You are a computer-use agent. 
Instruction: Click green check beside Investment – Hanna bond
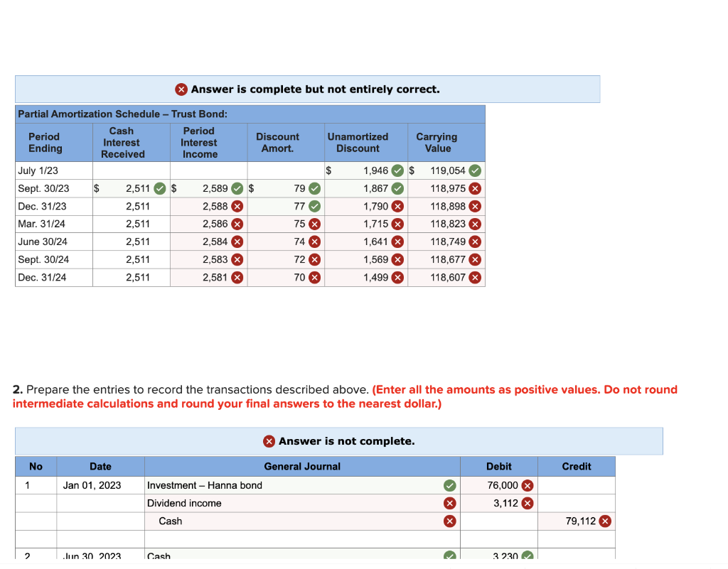pos(449,485)
